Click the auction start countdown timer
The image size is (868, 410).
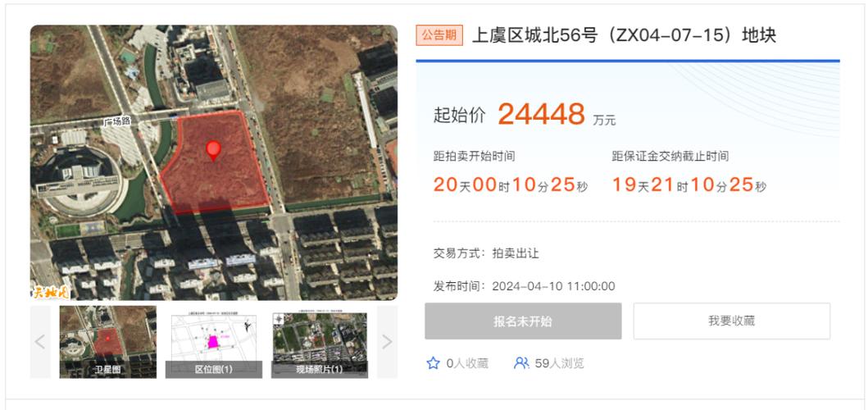pyautogui.click(x=511, y=185)
